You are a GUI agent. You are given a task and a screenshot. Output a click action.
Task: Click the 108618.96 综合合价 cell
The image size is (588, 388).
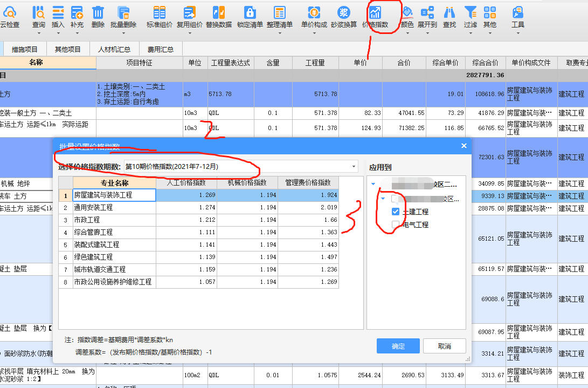click(x=485, y=94)
